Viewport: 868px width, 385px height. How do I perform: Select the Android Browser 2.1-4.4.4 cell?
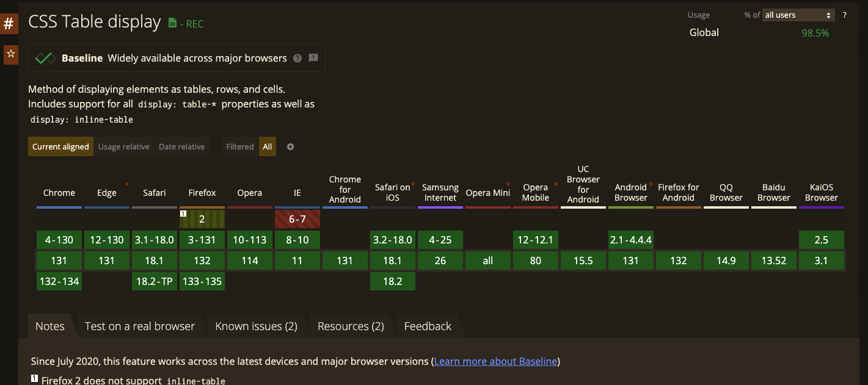pyautogui.click(x=631, y=240)
